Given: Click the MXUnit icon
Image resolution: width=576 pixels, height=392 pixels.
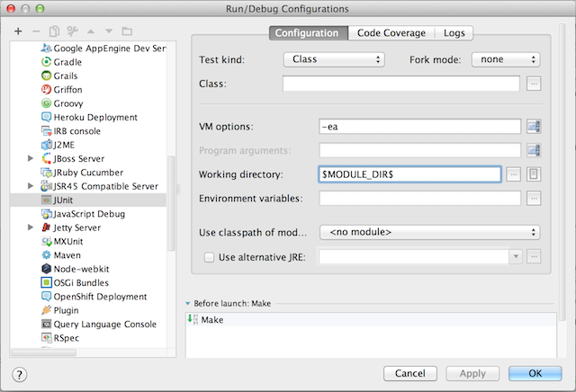Looking at the screenshot, I should pos(46,242).
